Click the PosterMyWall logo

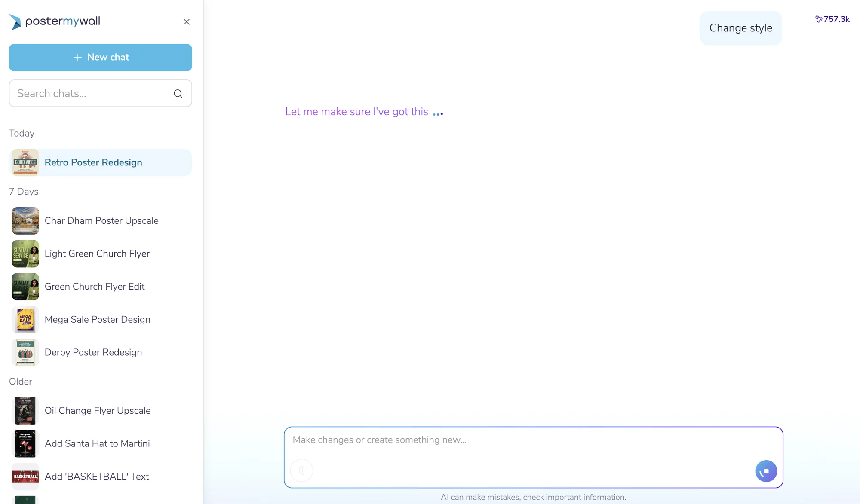pyautogui.click(x=55, y=21)
